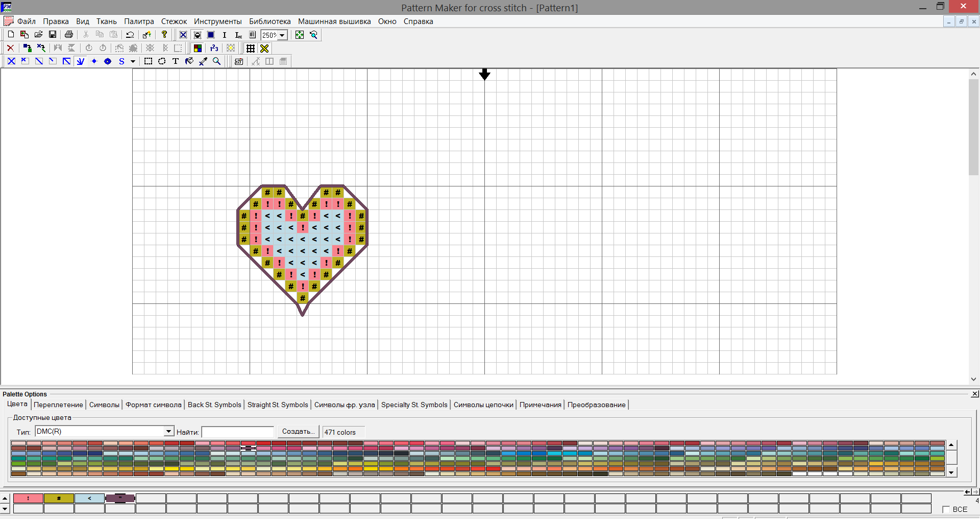The width and height of the screenshot is (980, 519).
Task: Select the pink '!' palette color
Action: pos(28,499)
